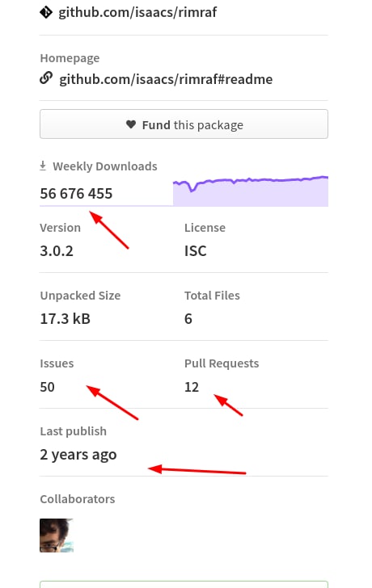This screenshot has width=372, height=588.
Task: Click the Collaborators heading
Action: pos(78,499)
